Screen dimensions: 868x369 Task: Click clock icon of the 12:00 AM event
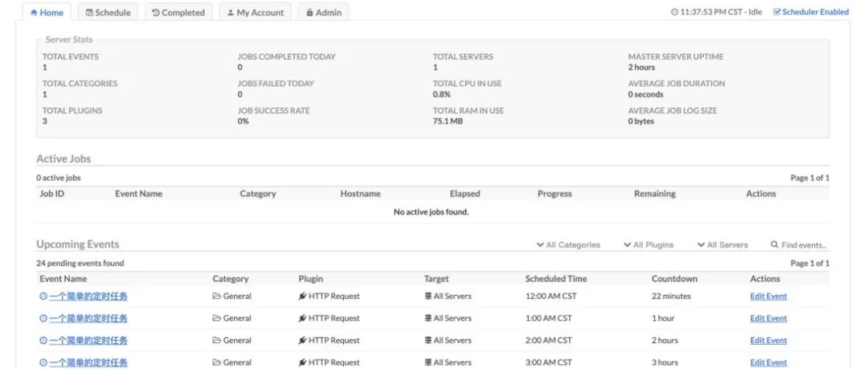[x=43, y=297]
